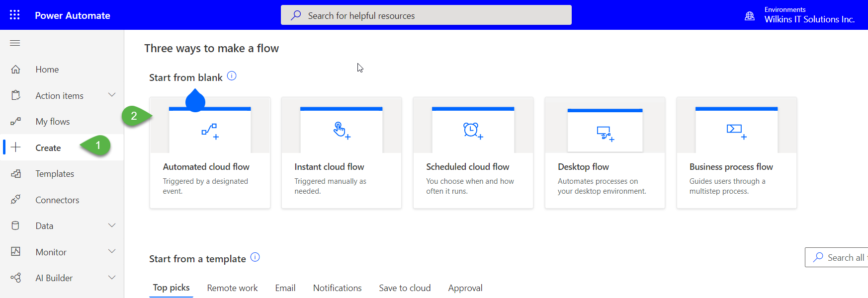Click 'Triggered manually as needed.' description

pyautogui.click(x=330, y=186)
